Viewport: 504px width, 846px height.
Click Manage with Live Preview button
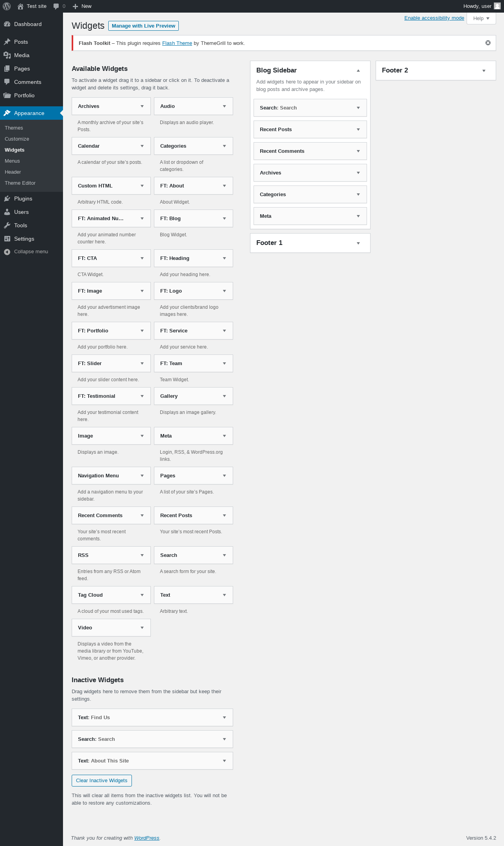click(143, 26)
